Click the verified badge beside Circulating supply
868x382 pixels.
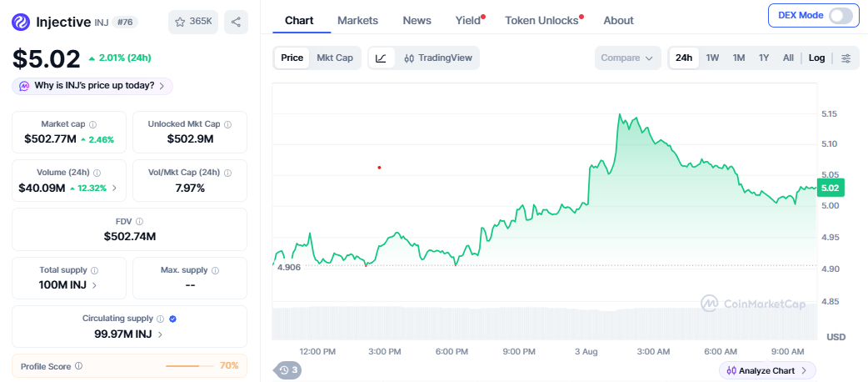coord(172,319)
